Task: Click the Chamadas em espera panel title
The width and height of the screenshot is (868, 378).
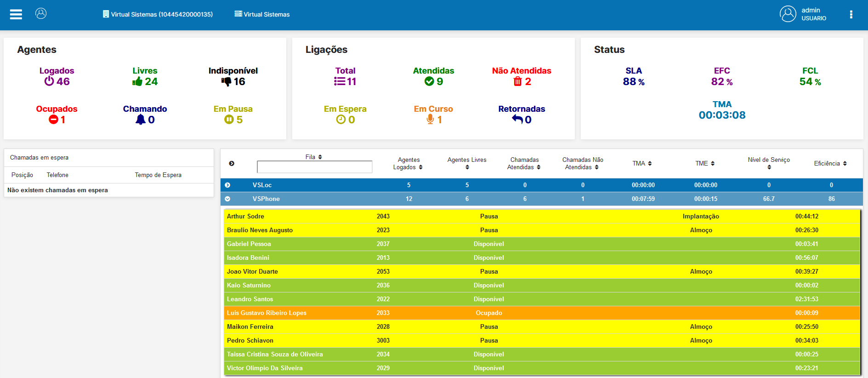Action: (x=39, y=157)
